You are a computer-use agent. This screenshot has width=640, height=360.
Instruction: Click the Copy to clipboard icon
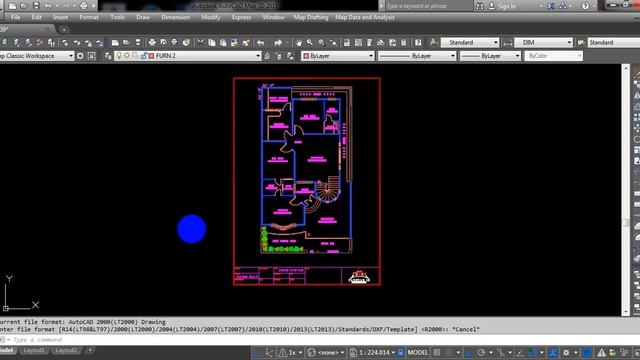coord(211,42)
